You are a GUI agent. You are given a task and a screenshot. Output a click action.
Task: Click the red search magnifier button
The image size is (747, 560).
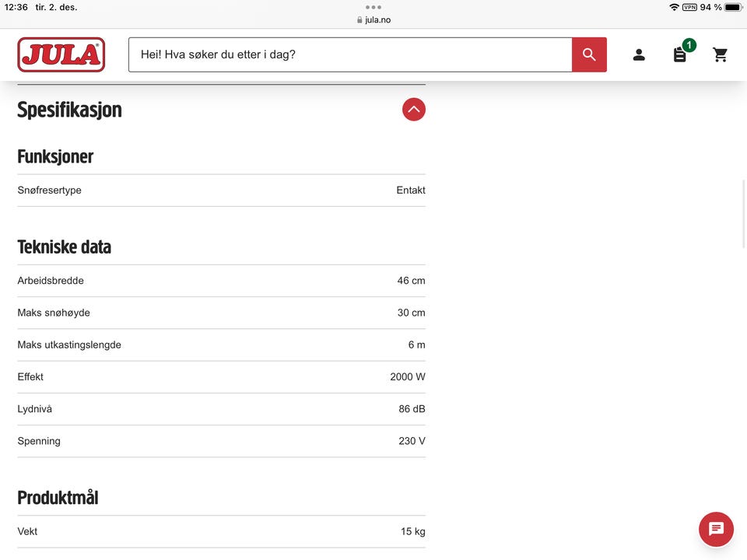589,54
